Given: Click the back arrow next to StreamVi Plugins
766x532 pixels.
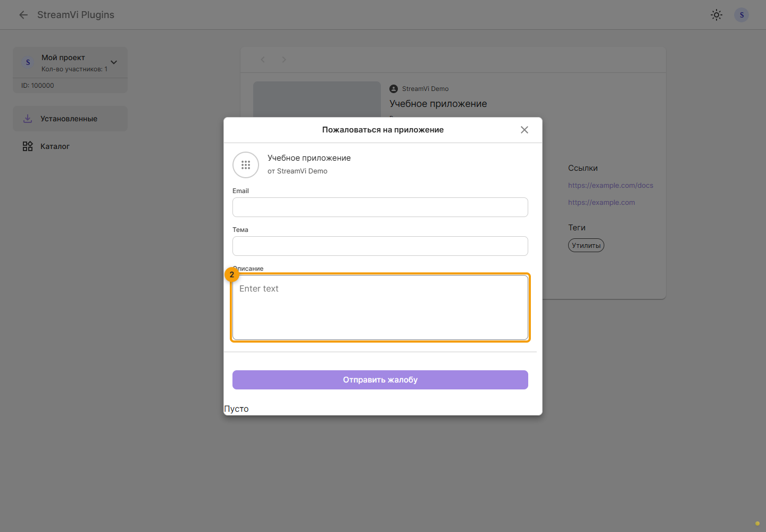Looking at the screenshot, I should pos(23,15).
